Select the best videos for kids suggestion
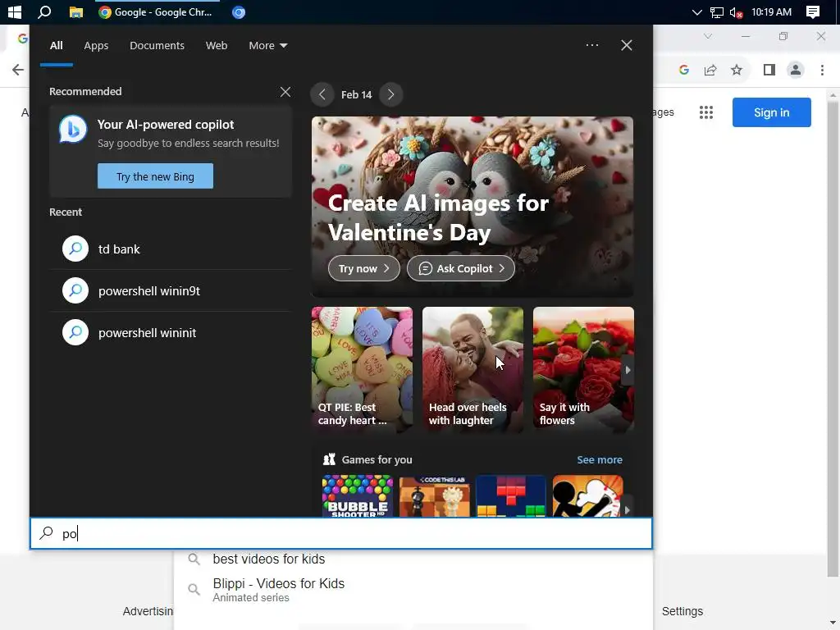Viewport: 840px width, 630px height. pos(413,559)
